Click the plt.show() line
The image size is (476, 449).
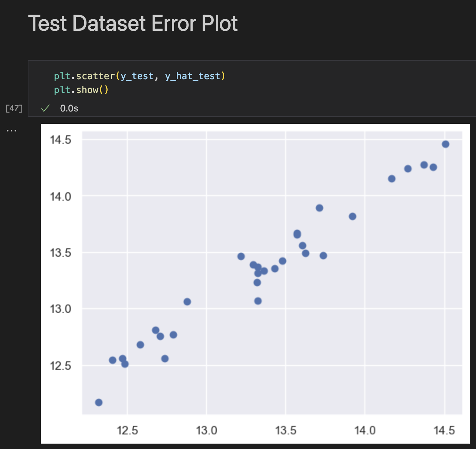[82, 90]
